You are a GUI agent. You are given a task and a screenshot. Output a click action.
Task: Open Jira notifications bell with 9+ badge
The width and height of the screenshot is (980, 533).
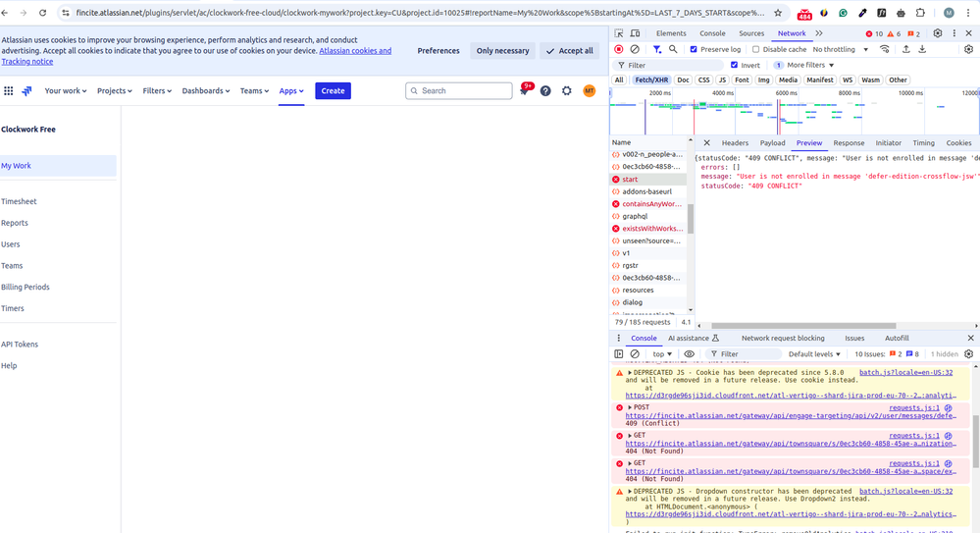(525, 90)
